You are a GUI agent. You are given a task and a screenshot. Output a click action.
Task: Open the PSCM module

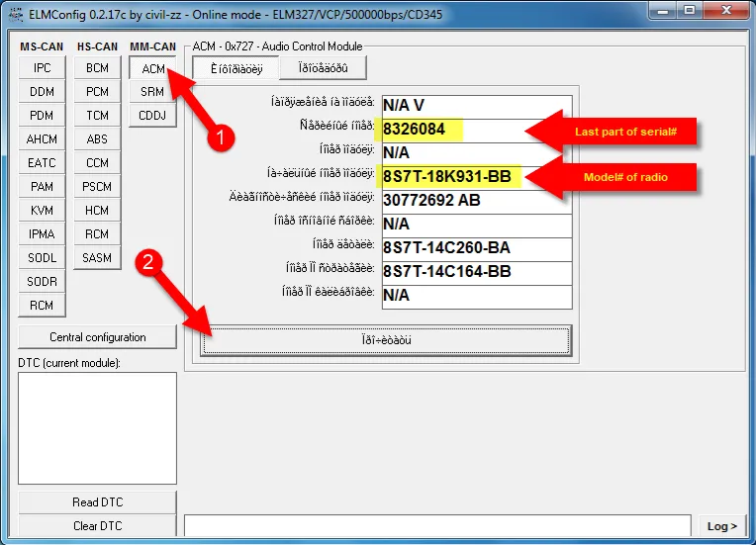[97, 187]
